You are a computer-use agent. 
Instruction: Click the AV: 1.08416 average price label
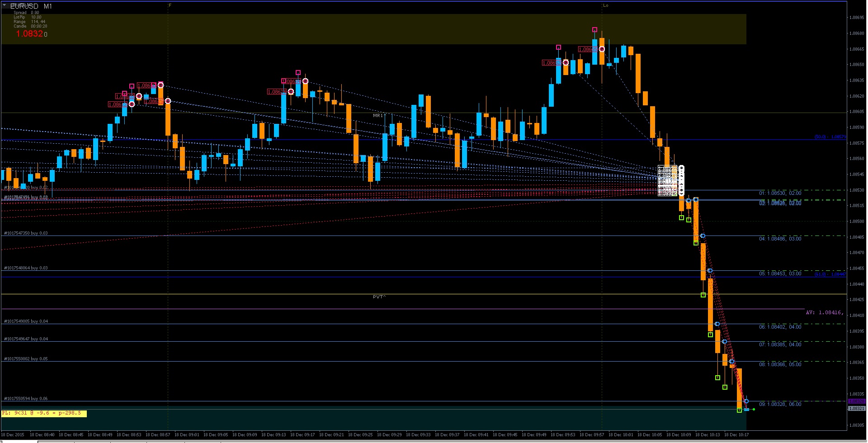(x=825, y=312)
